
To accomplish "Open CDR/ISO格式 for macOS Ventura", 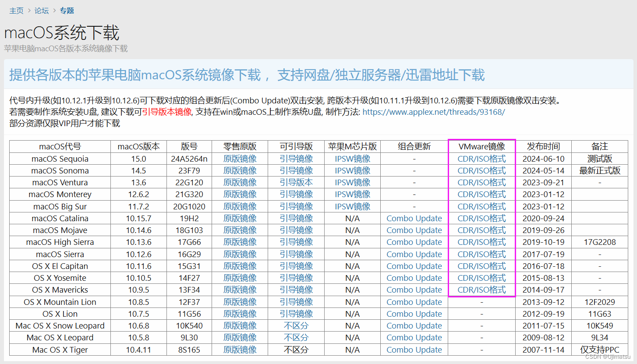I will [481, 182].
